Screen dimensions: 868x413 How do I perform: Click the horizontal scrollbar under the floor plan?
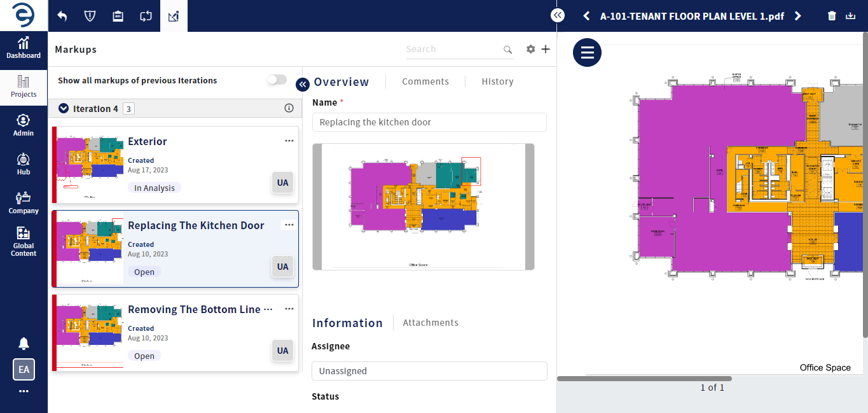(644, 379)
